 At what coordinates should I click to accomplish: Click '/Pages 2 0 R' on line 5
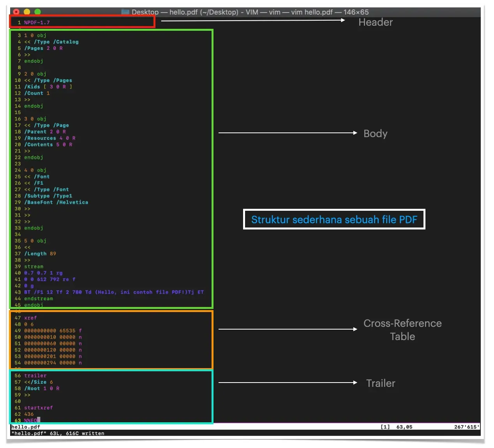pos(43,48)
